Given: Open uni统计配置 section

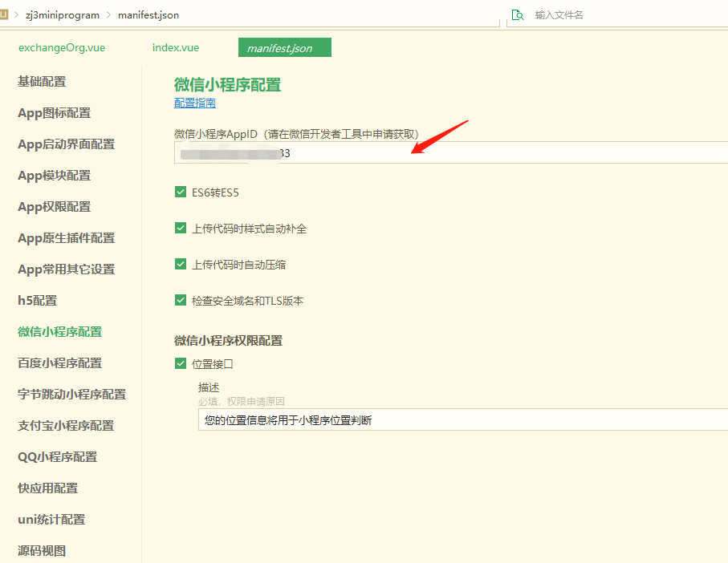Looking at the screenshot, I should (51, 520).
